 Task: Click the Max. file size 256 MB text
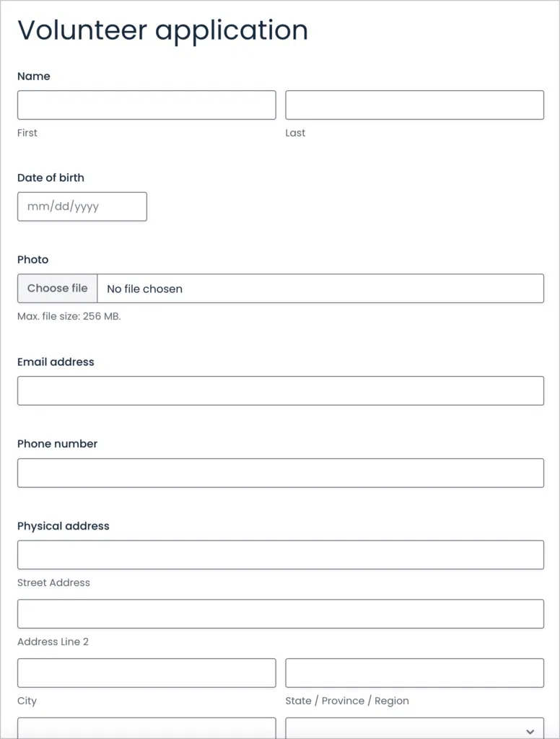point(69,316)
